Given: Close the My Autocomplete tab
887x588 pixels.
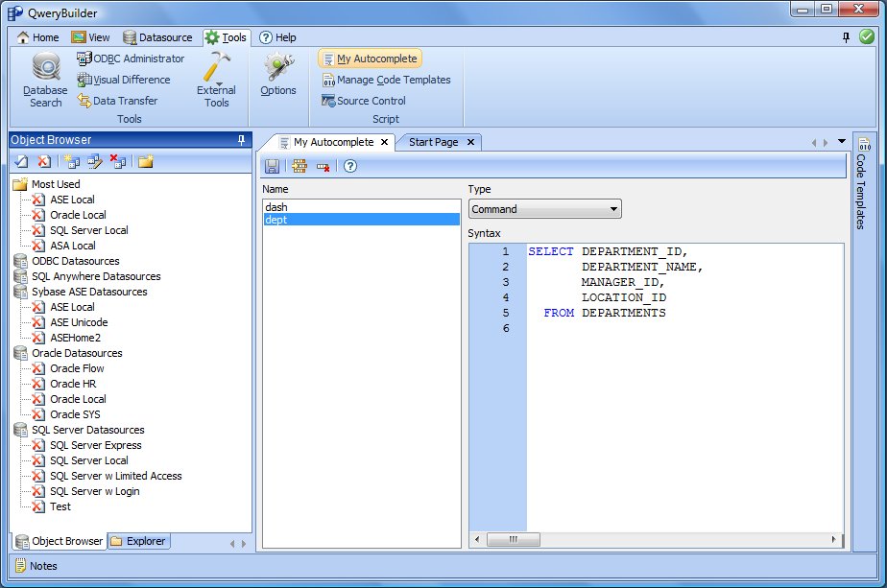Looking at the screenshot, I should [384, 142].
